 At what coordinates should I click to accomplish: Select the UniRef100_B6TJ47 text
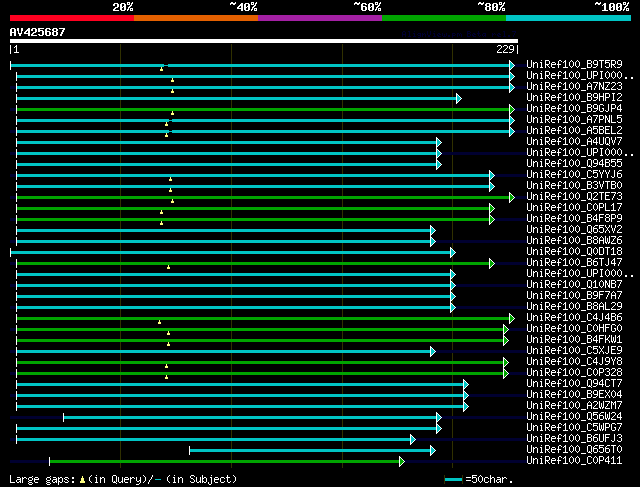click(x=574, y=262)
